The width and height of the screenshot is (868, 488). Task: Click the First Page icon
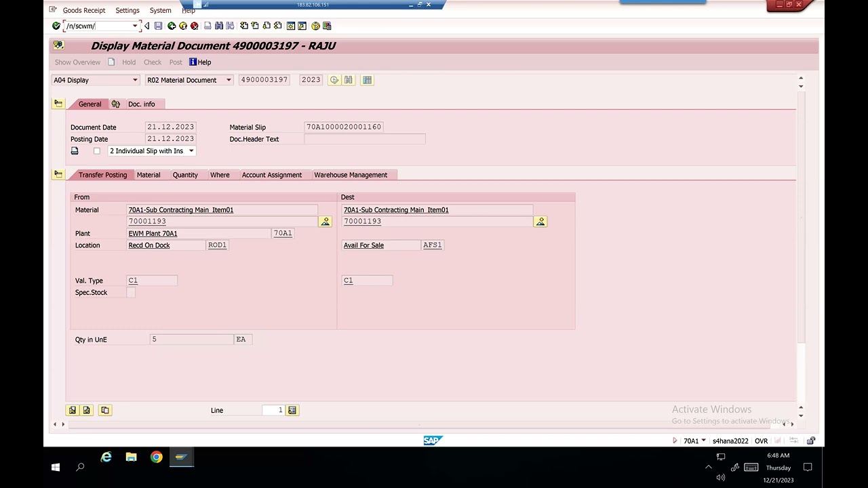[243, 26]
